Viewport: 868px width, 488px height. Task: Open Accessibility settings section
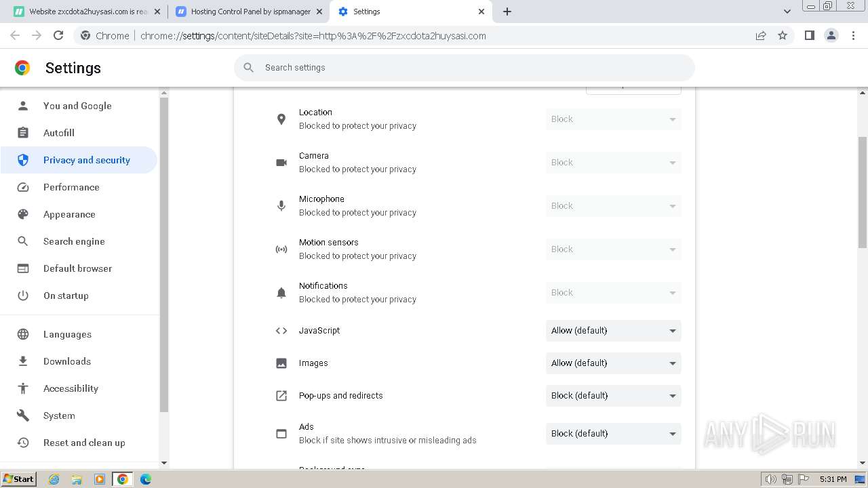[x=79, y=388]
